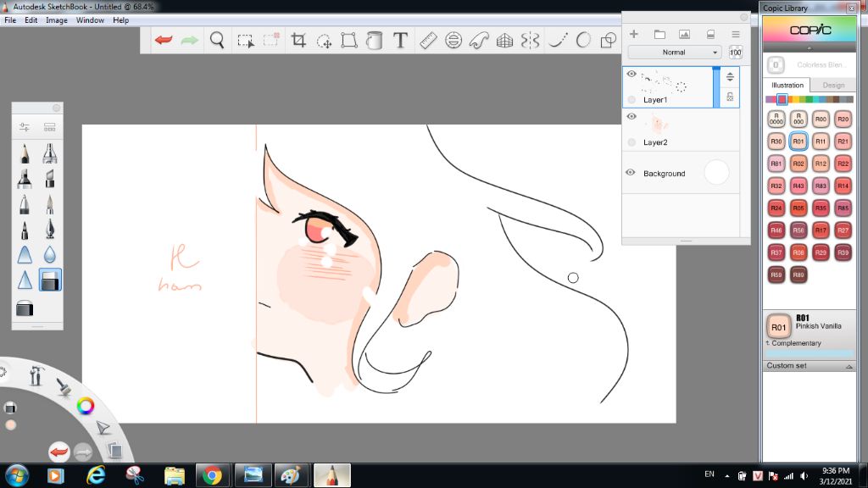The height and width of the screenshot is (488, 868).
Task: Select the hard Eraser brush
Action: coord(50,280)
